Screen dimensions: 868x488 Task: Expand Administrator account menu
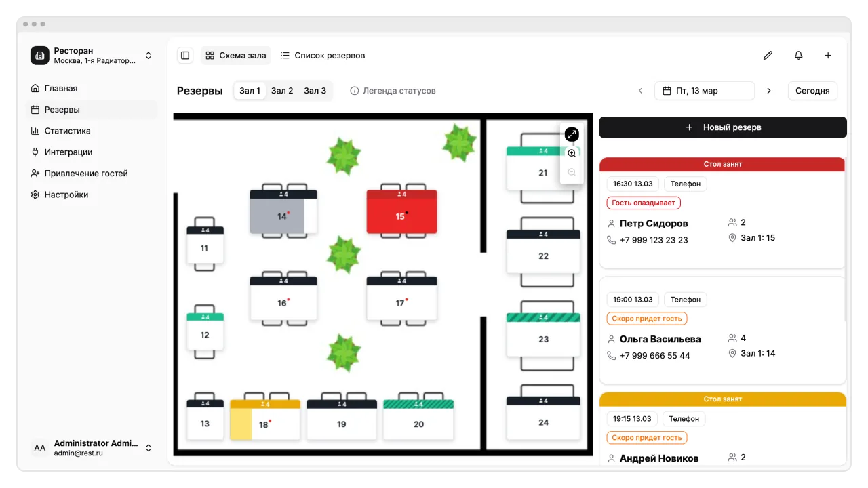pyautogui.click(x=149, y=448)
